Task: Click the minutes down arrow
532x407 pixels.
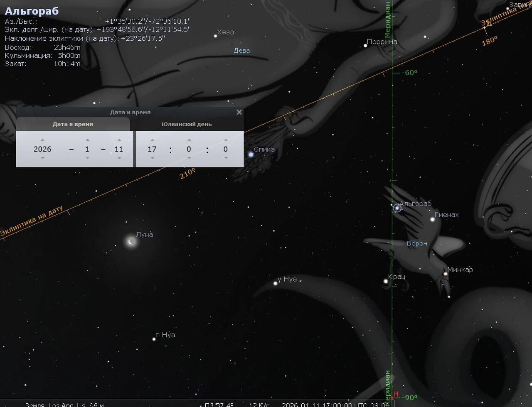Action: [x=189, y=158]
